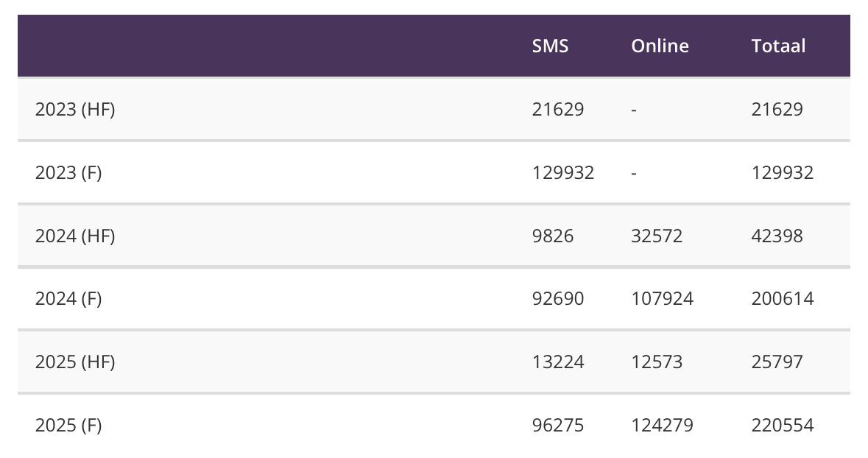Click Online value 107924

[x=662, y=298]
